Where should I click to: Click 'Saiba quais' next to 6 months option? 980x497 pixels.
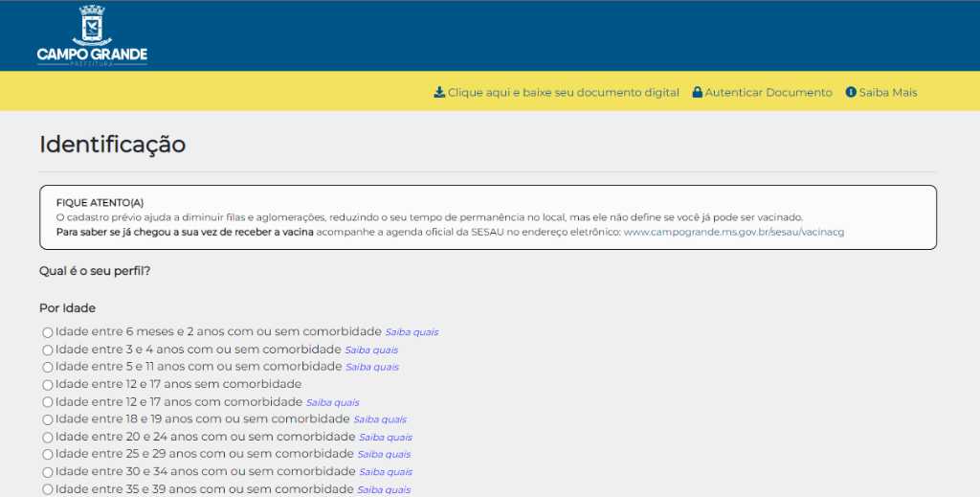click(x=412, y=332)
